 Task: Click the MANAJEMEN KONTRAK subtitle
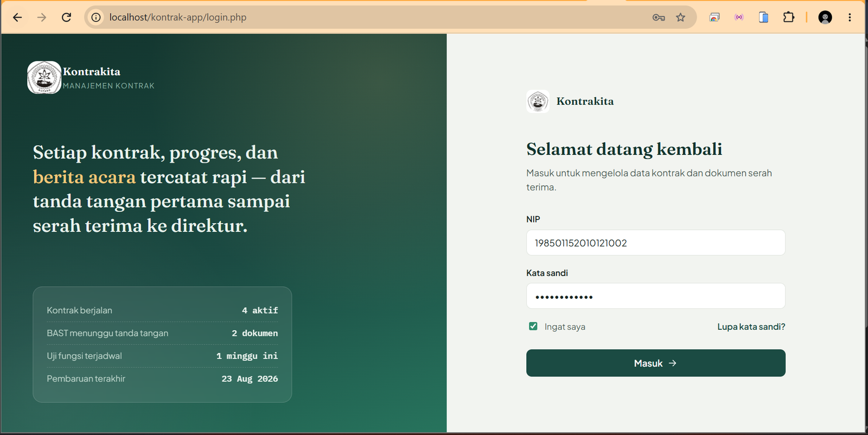[x=108, y=86]
